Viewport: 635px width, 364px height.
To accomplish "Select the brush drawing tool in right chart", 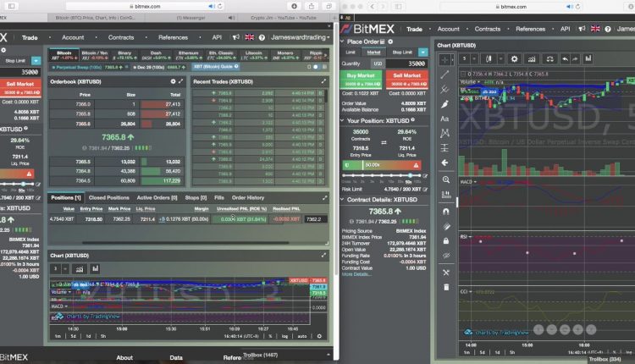I will tap(444, 104).
